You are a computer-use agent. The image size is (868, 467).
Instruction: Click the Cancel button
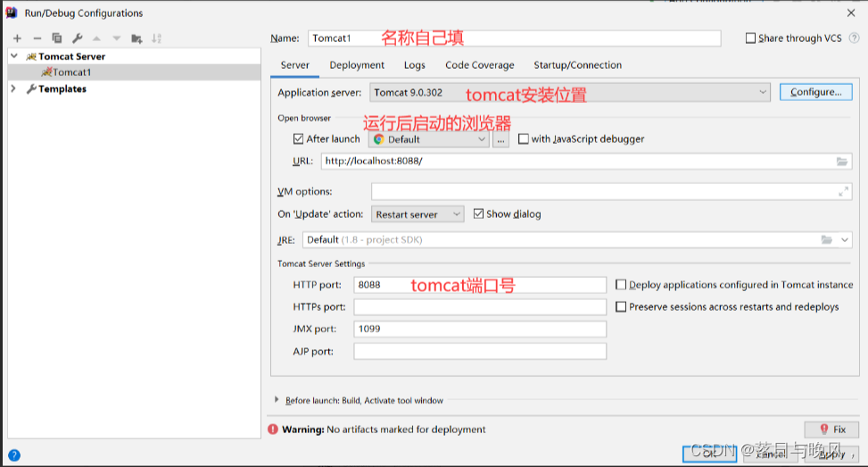[x=771, y=454]
